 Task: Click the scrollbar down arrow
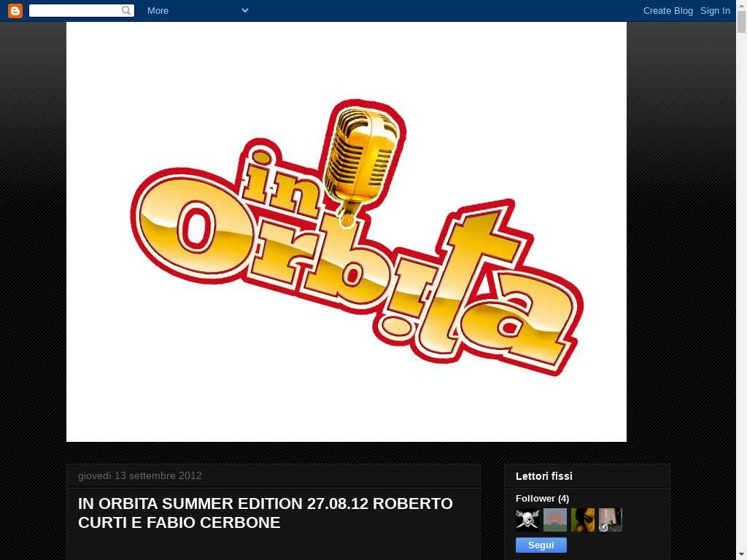pos(742,556)
